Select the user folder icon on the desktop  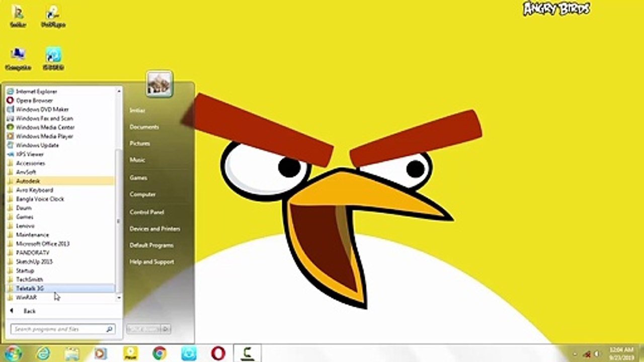click(18, 16)
